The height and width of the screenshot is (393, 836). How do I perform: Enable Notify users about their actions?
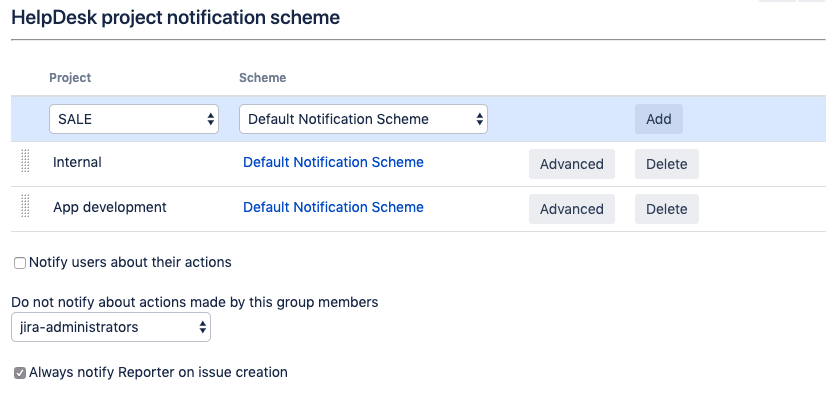coord(20,263)
